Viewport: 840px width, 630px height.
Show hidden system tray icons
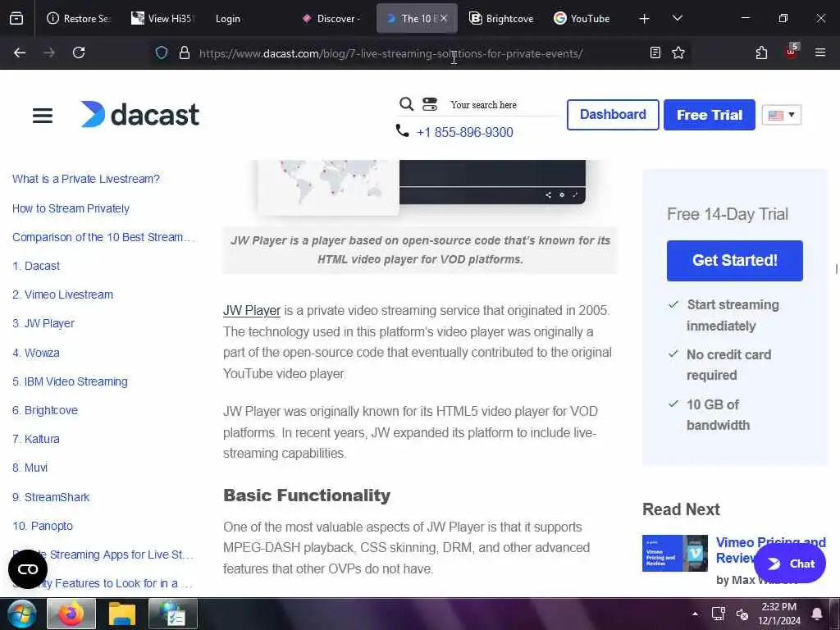click(x=695, y=614)
